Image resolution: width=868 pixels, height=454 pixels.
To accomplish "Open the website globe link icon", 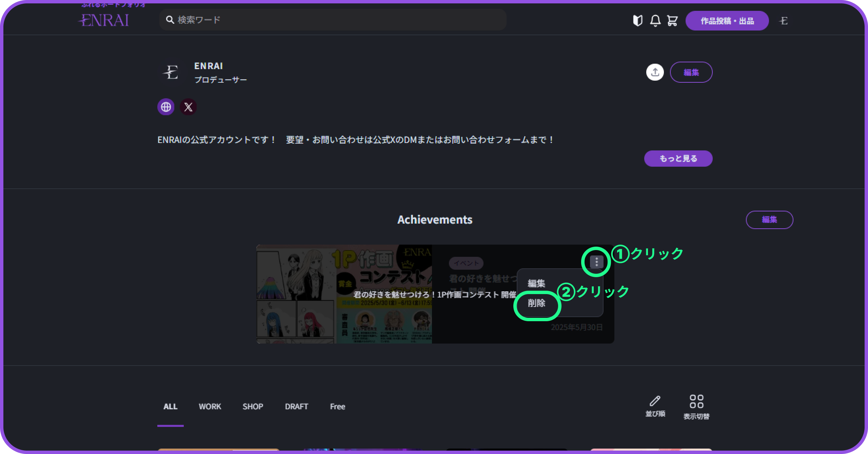I will coord(166,107).
